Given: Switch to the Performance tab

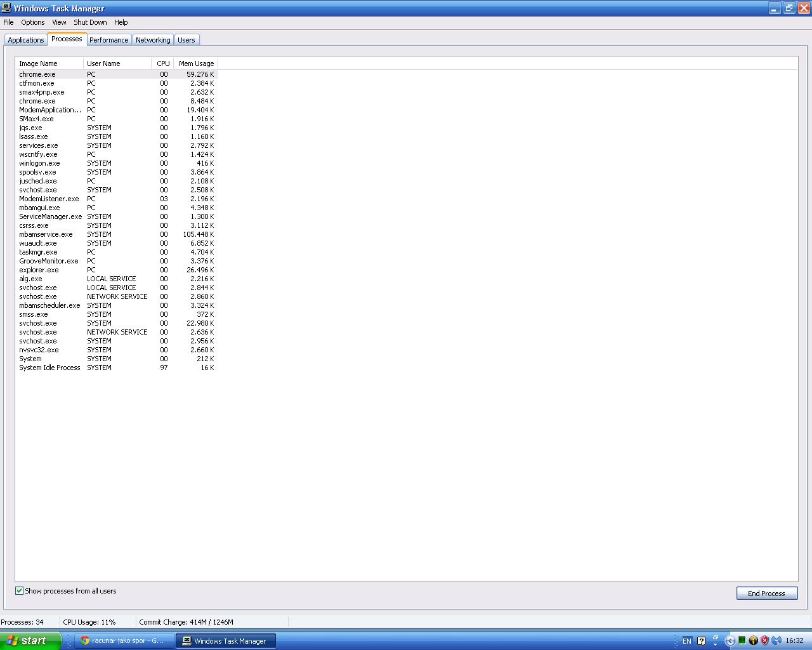Looking at the screenshot, I should 108,40.
